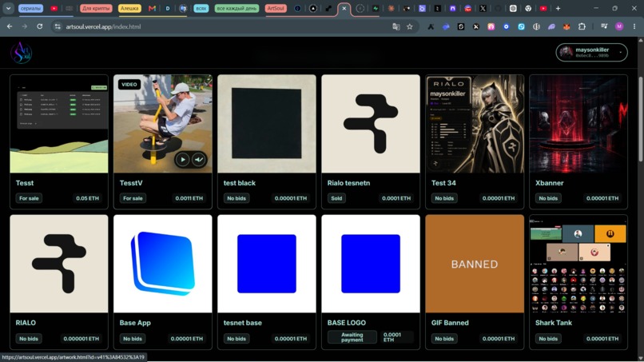The height and width of the screenshot is (362, 644).
Task: Go forward in browser history
Action: [24, 26]
